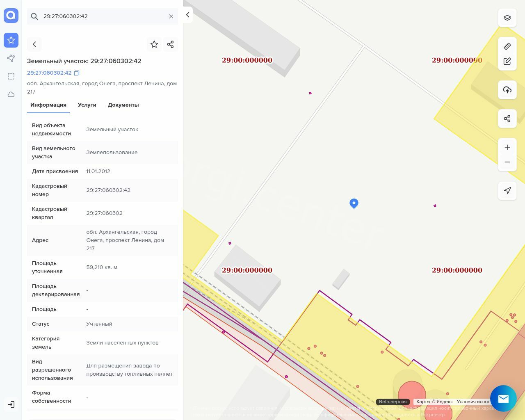Image resolution: width=525 pixels, height=420 pixels.
Task: Click the upload to cloud icon
Action: coord(507,90)
